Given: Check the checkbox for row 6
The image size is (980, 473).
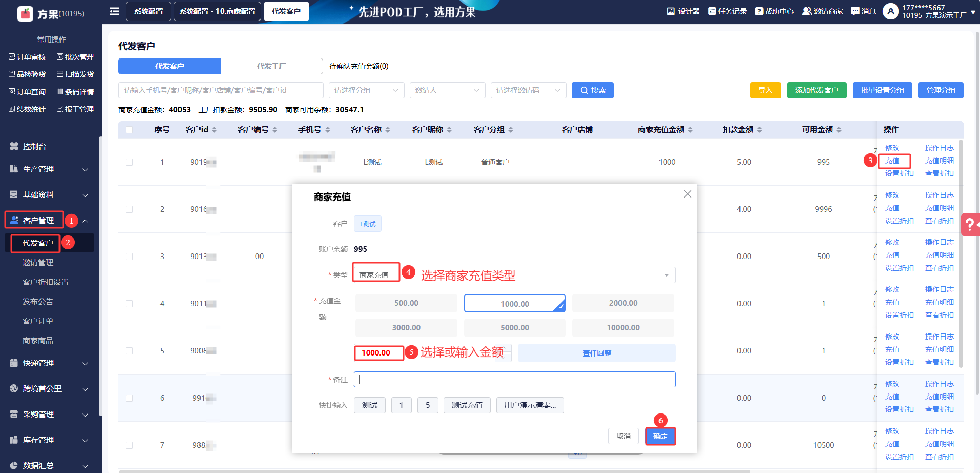Looking at the screenshot, I should 129,398.
